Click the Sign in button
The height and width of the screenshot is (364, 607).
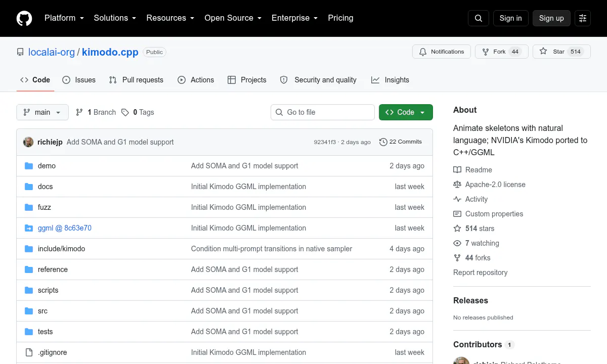(510, 18)
